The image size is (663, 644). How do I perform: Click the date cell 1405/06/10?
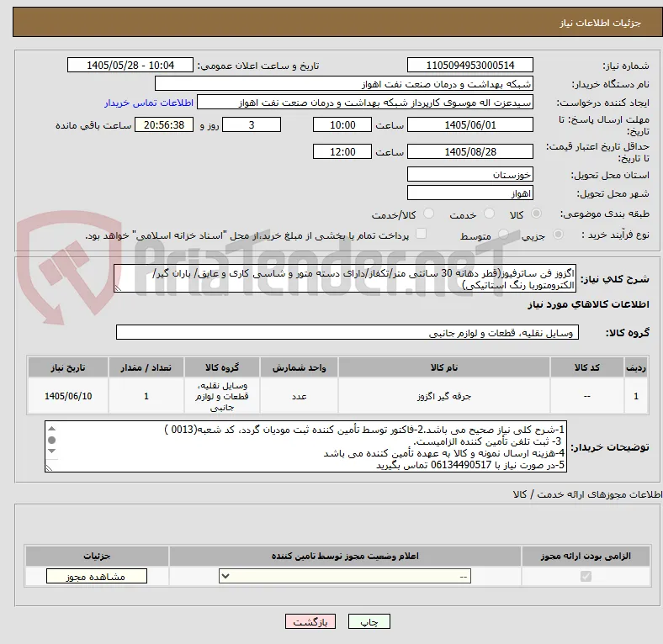click(68, 396)
